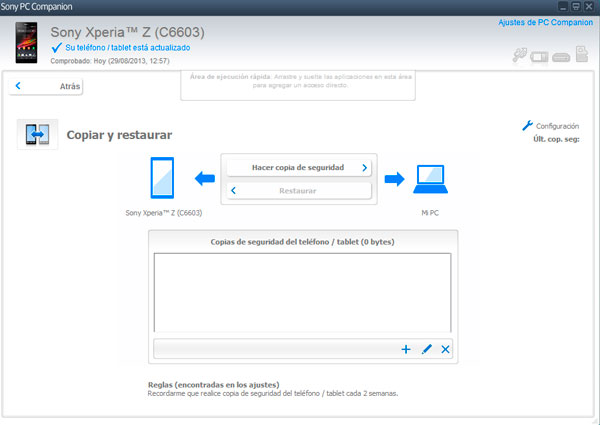Click the restore-window button in the title bar
600x425 pixels.
[x=576, y=7]
